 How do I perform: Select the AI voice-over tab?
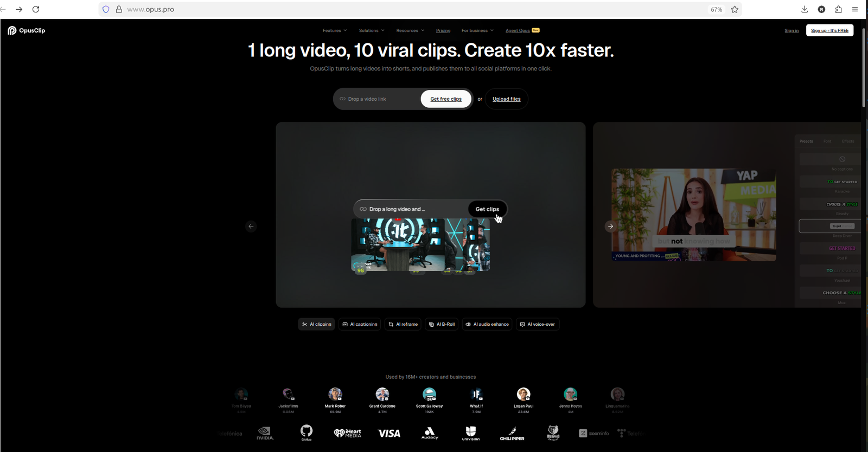coord(538,324)
